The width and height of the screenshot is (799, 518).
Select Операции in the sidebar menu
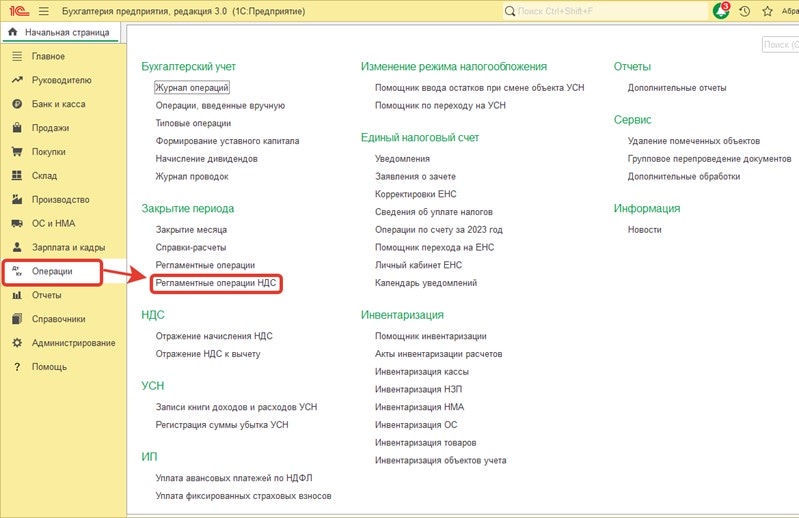pyautogui.click(x=52, y=271)
